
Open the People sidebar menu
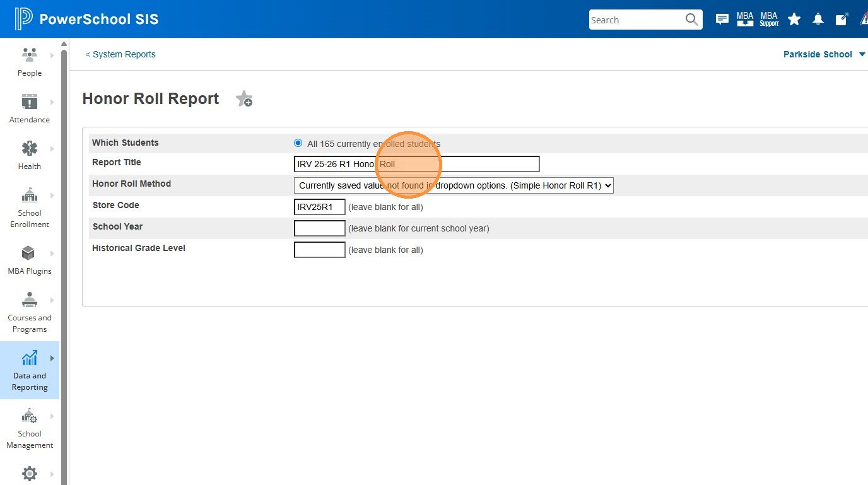(30, 62)
